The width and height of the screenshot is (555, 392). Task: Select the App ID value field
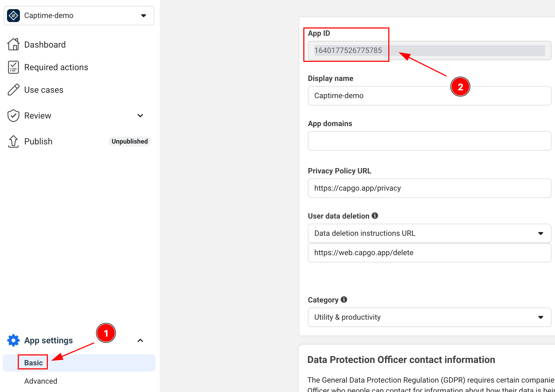click(x=349, y=50)
